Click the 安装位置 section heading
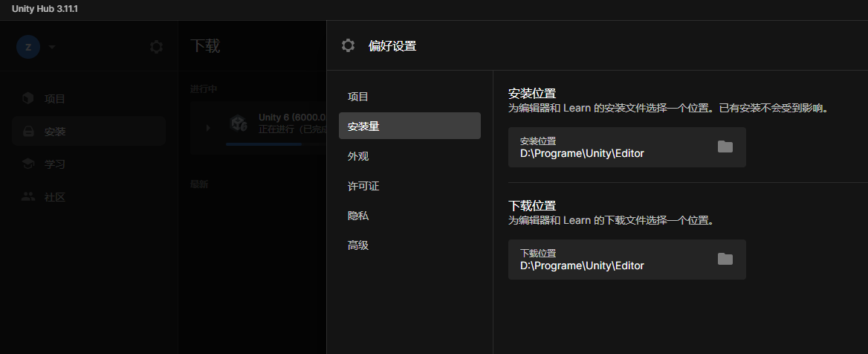Viewport: 868px width, 354px height. point(532,94)
